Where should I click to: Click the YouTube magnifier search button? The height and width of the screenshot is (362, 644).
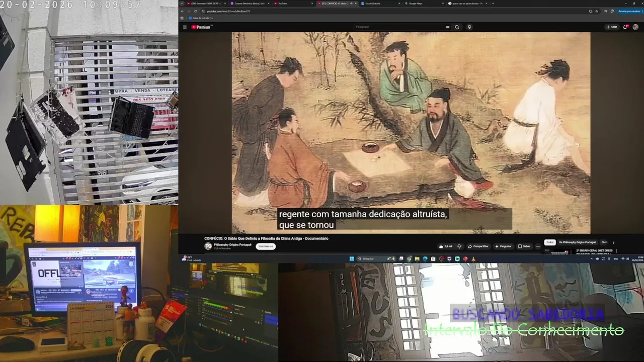pyautogui.click(x=457, y=27)
